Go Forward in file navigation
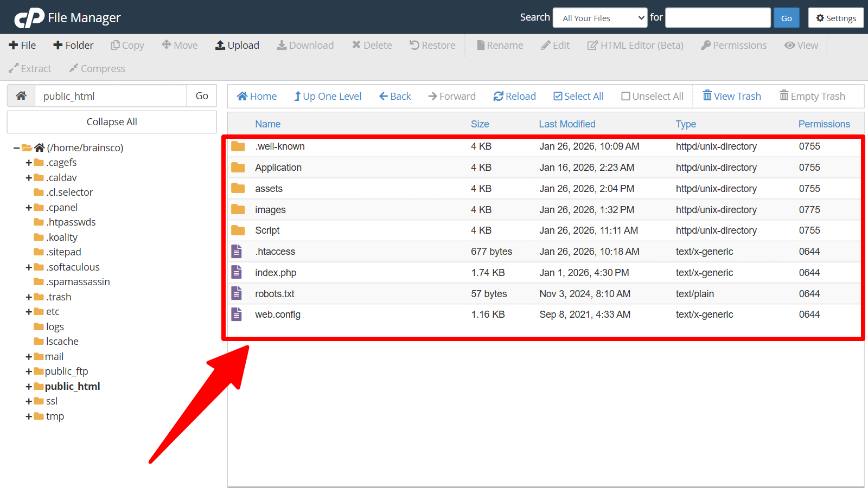 pyautogui.click(x=452, y=97)
